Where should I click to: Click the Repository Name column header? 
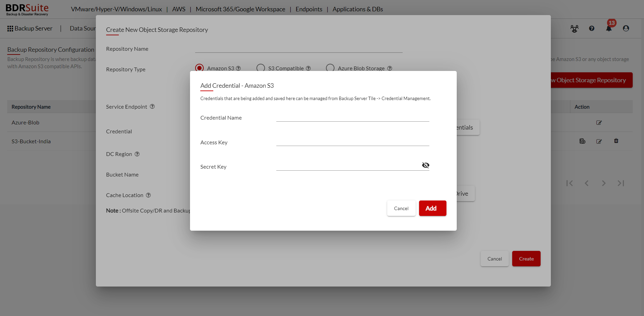[x=31, y=107]
